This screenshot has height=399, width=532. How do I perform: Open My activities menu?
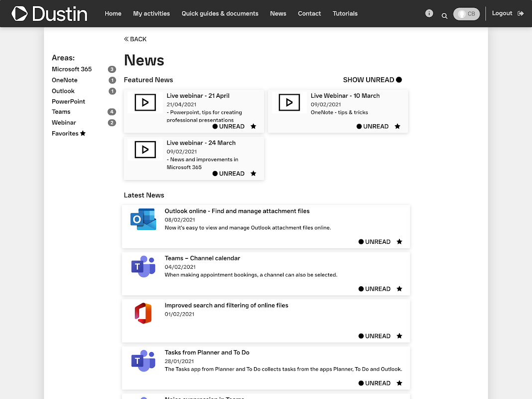click(x=151, y=13)
